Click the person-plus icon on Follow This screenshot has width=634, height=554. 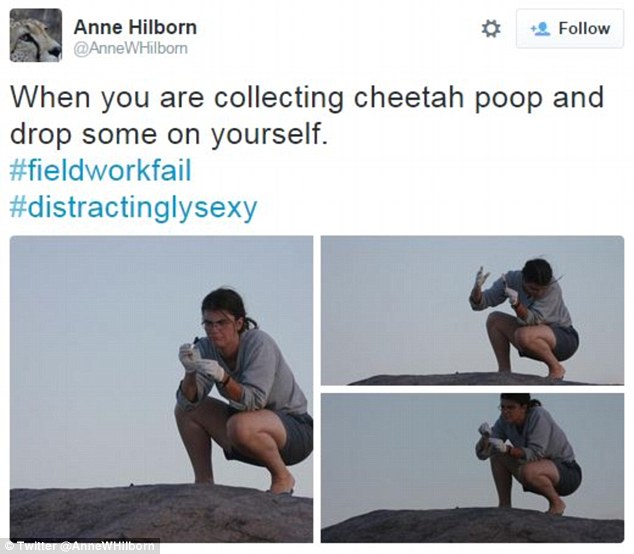[540, 29]
